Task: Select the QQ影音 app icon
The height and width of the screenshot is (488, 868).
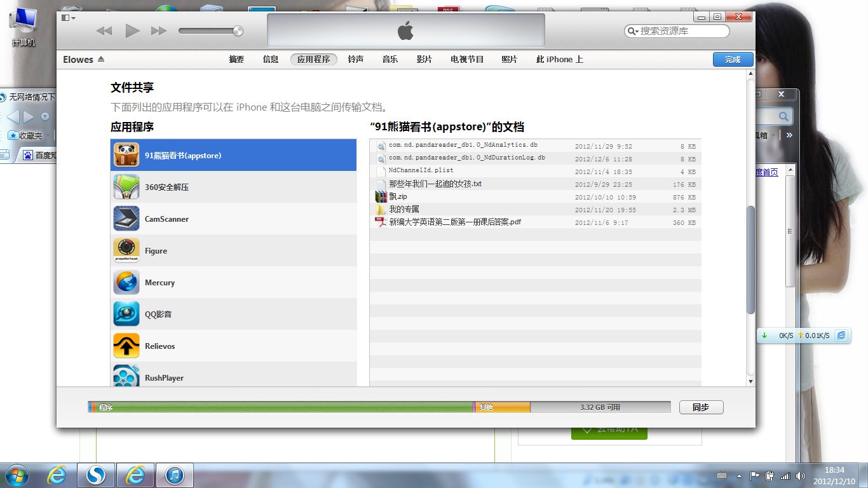Action: (x=126, y=314)
